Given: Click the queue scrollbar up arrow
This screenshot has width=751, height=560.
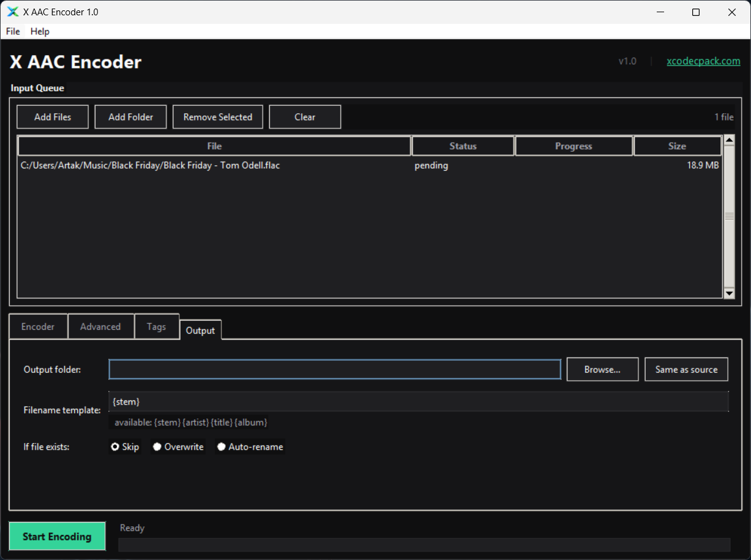Looking at the screenshot, I should (x=729, y=140).
